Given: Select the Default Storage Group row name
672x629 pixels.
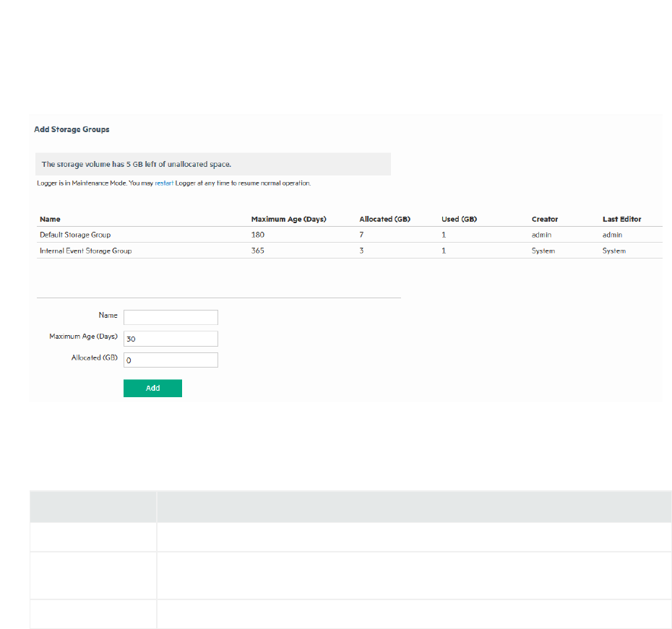Looking at the screenshot, I should [75, 235].
